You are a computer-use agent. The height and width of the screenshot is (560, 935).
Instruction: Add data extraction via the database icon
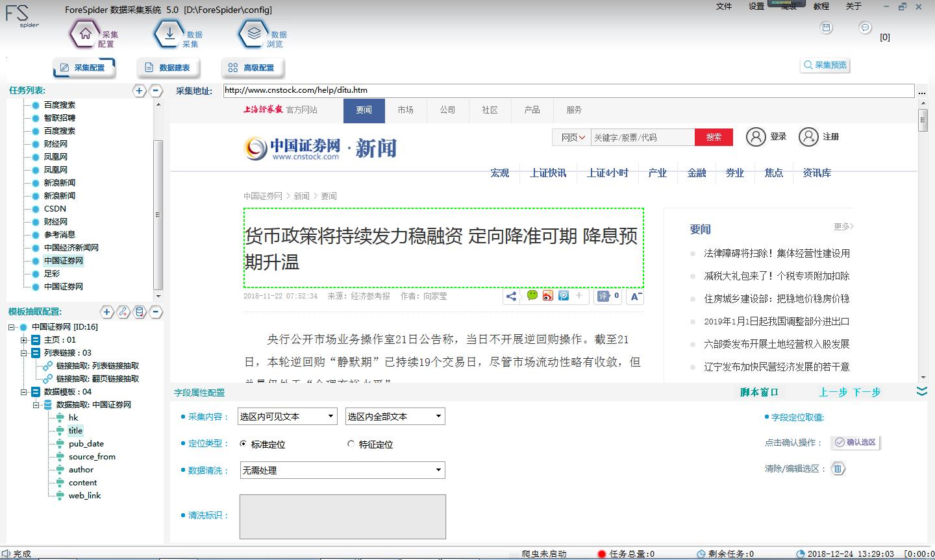tap(139, 312)
